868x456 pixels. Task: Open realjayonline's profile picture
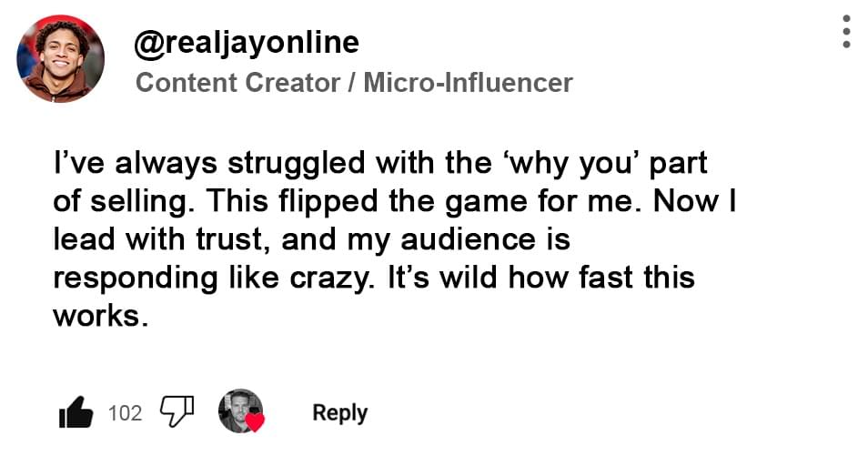tap(60, 58)
